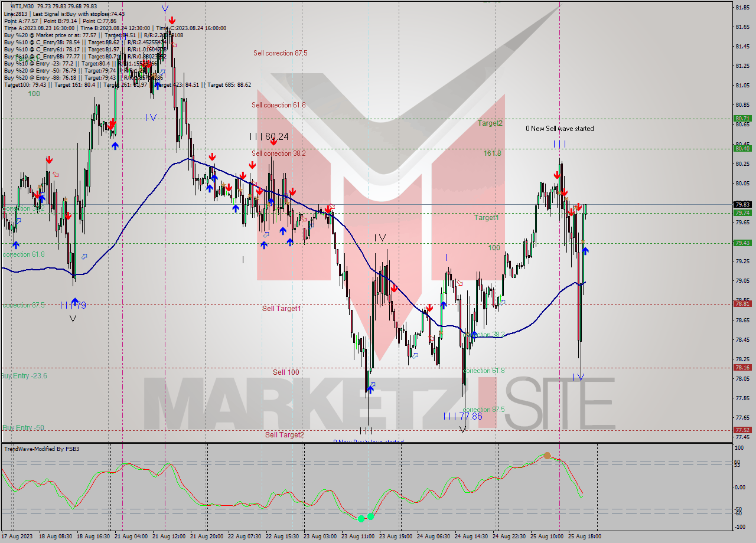Click the current price 79.83 tag
This screenshot has width=756, height=543.
click(742, 204)
